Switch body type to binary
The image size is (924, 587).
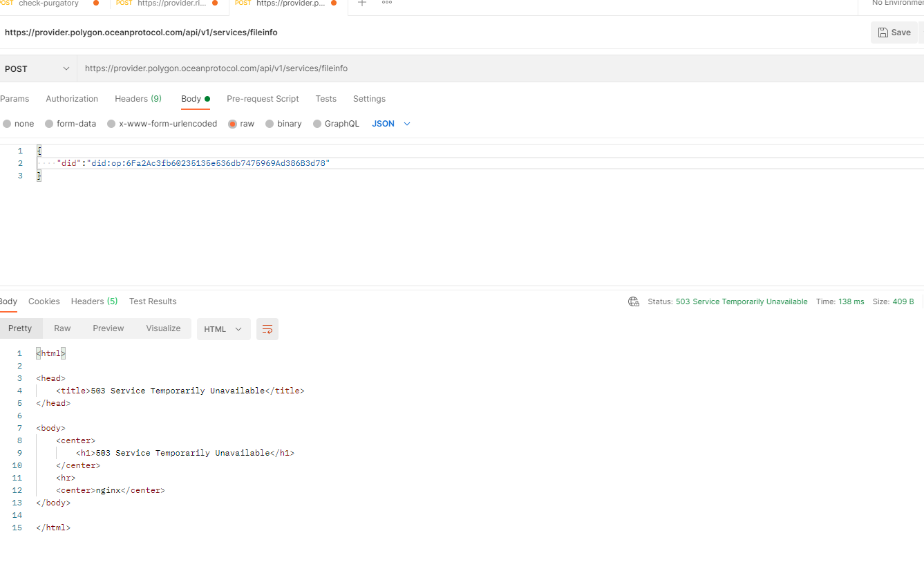point(269,123)
